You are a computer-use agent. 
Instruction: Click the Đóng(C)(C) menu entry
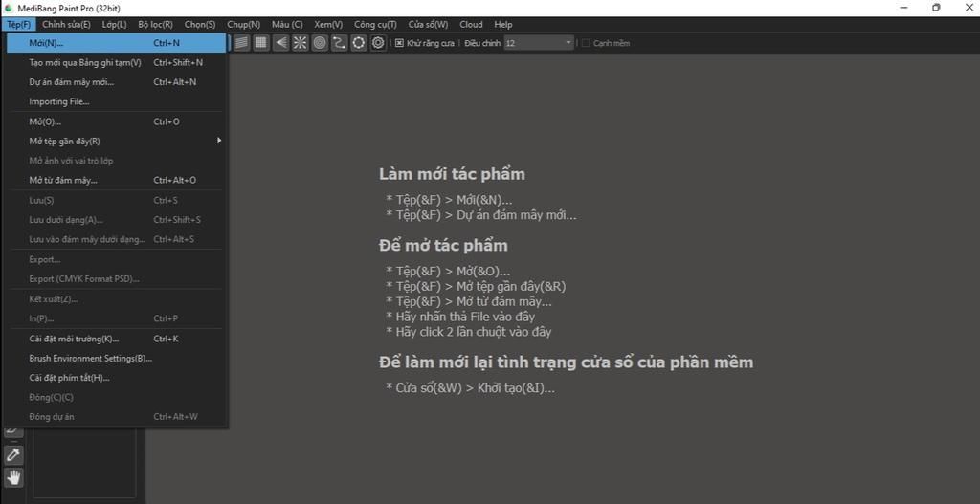coord(116,397)
